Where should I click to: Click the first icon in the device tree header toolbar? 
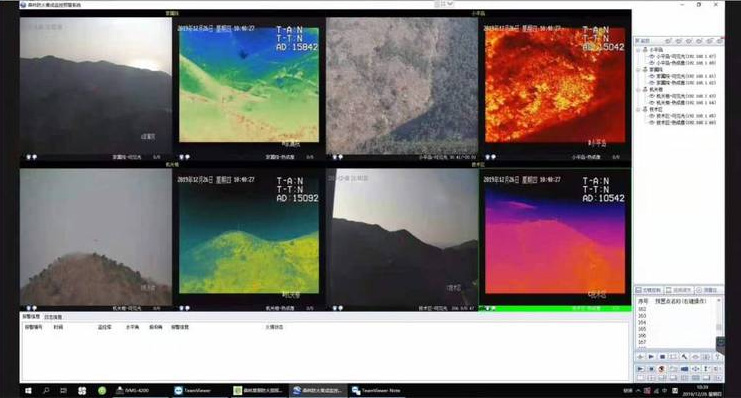pyautogui.click(x=668, y=41)
